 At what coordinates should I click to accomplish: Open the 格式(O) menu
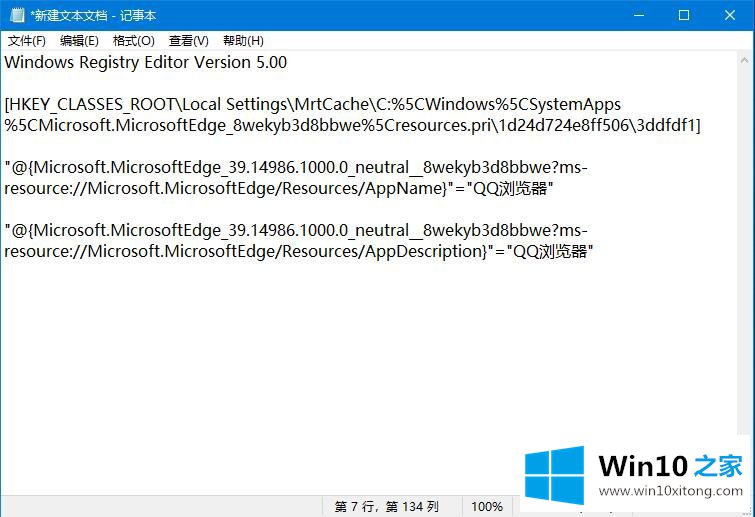tap(133, 41)
